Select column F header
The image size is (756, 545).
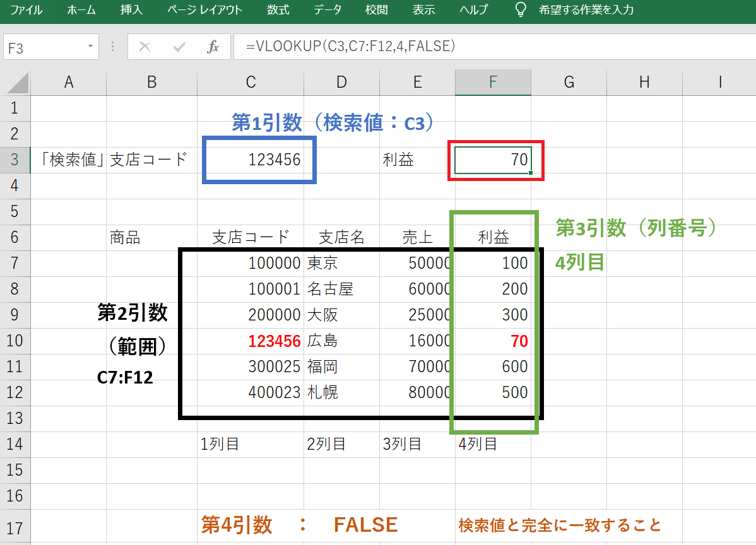(493, 83)
